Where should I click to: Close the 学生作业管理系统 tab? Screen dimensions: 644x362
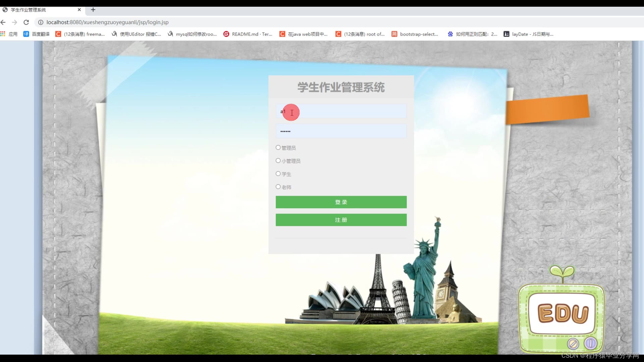79,10
